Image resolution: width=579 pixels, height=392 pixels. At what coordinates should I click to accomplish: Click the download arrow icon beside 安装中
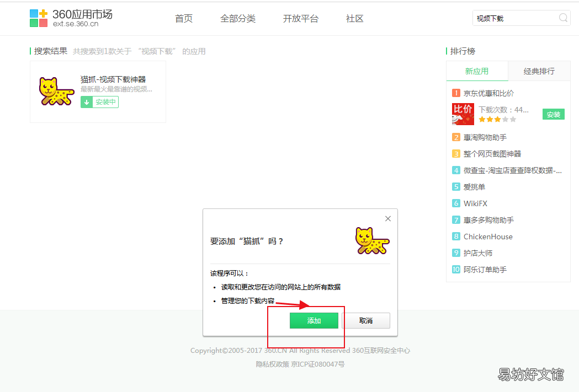point(87,102)
